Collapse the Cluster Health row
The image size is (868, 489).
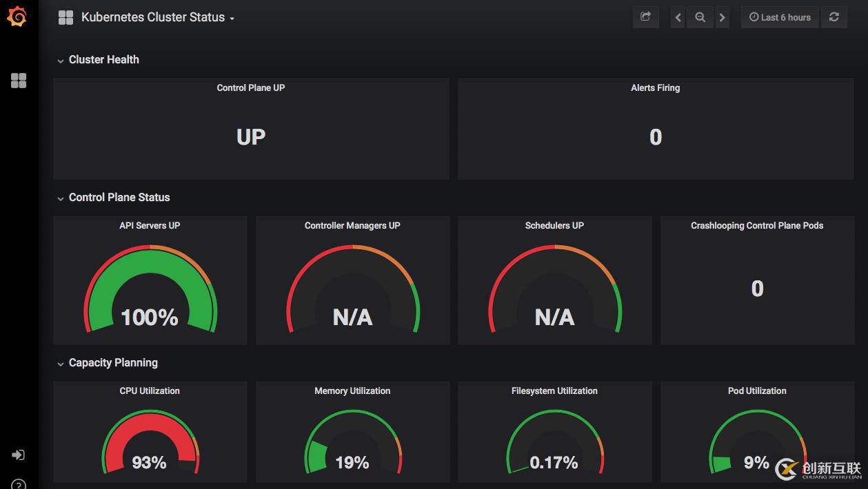point(98,60)
